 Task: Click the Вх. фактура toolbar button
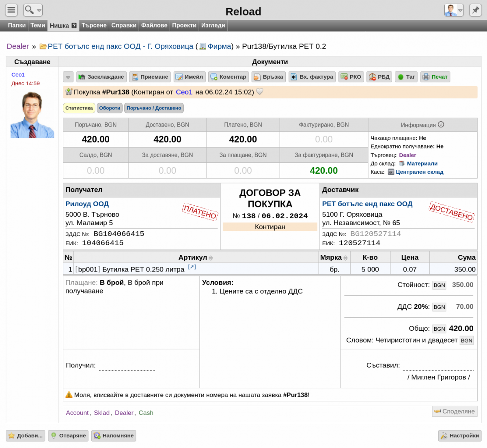(312, 77)
